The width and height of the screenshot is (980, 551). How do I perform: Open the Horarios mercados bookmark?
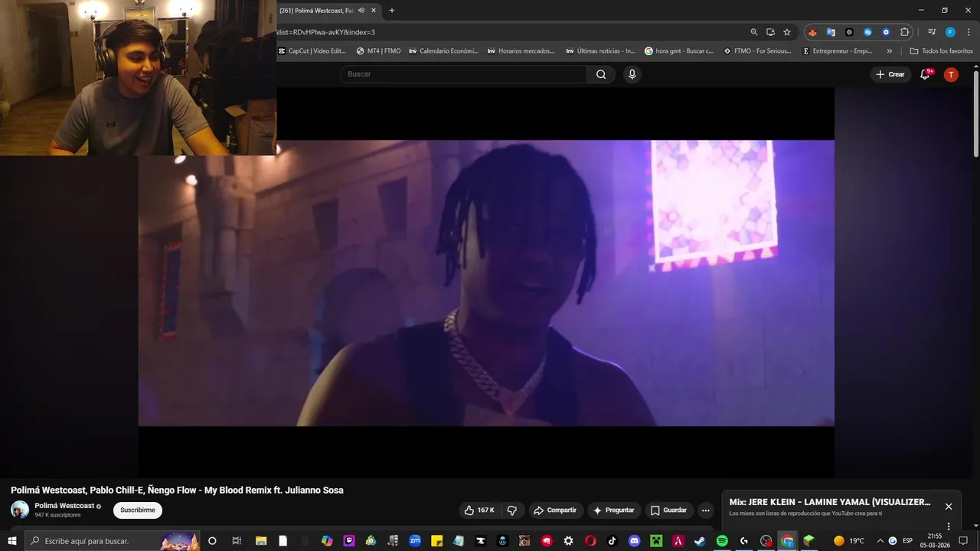pos(521,51)
